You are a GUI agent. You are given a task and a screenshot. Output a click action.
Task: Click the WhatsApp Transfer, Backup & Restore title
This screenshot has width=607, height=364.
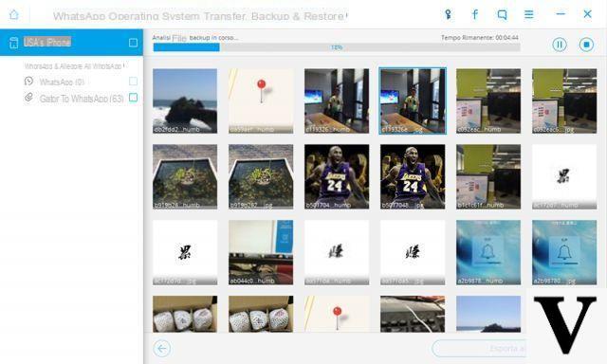200,16
